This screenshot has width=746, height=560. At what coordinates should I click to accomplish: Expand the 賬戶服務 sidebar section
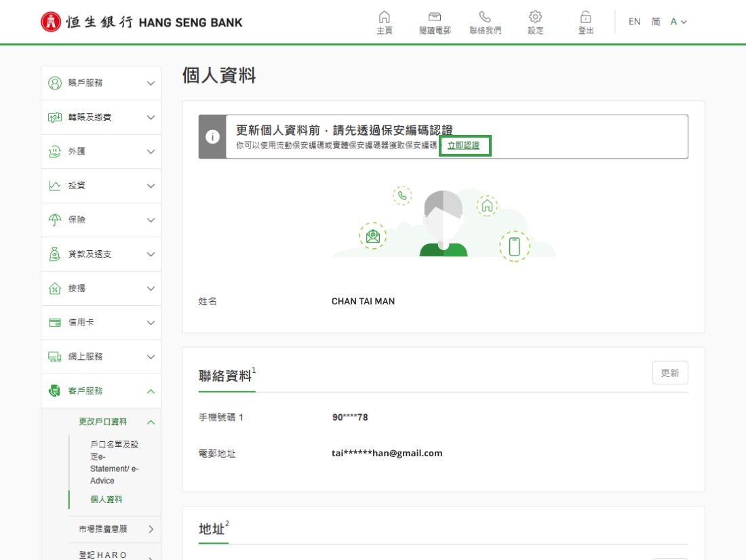[x=151, y=83]
